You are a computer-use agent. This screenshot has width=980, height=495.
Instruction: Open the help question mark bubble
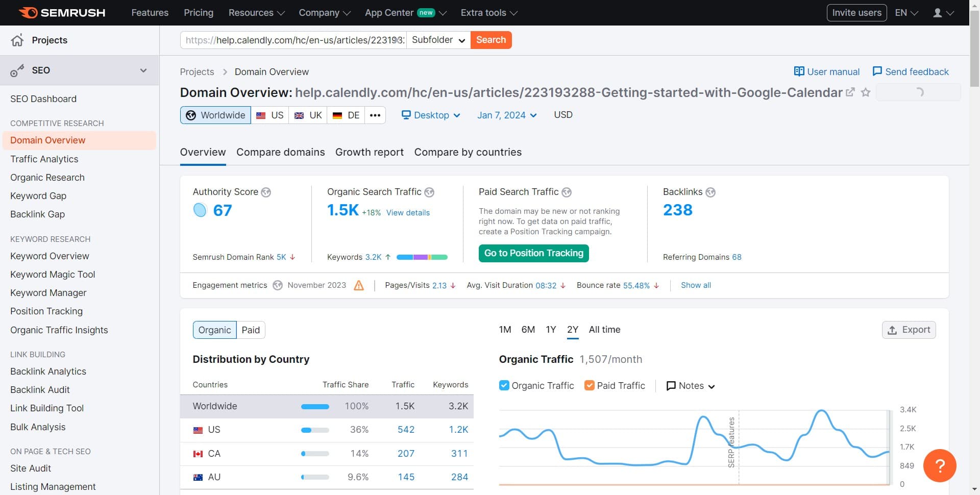tap(941, 465)
